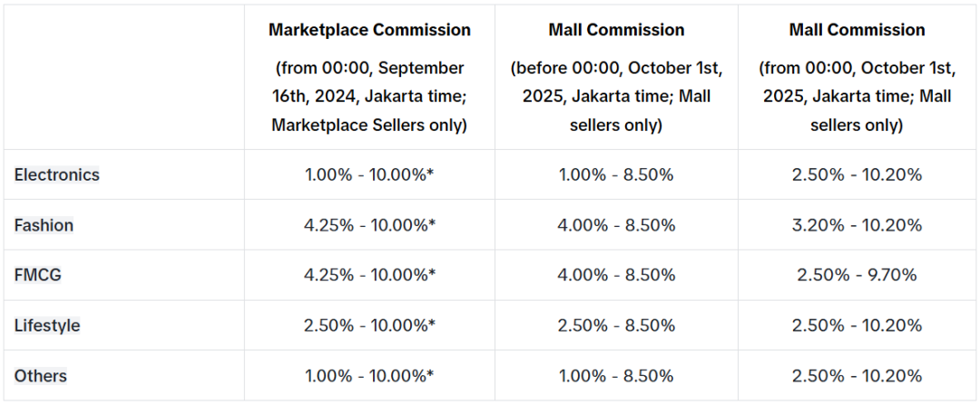The width and height of the screenshot is (980, 405).
Task: Click the 3.20% - 10.20% Fashion cell
Action: tap(856, 225)
